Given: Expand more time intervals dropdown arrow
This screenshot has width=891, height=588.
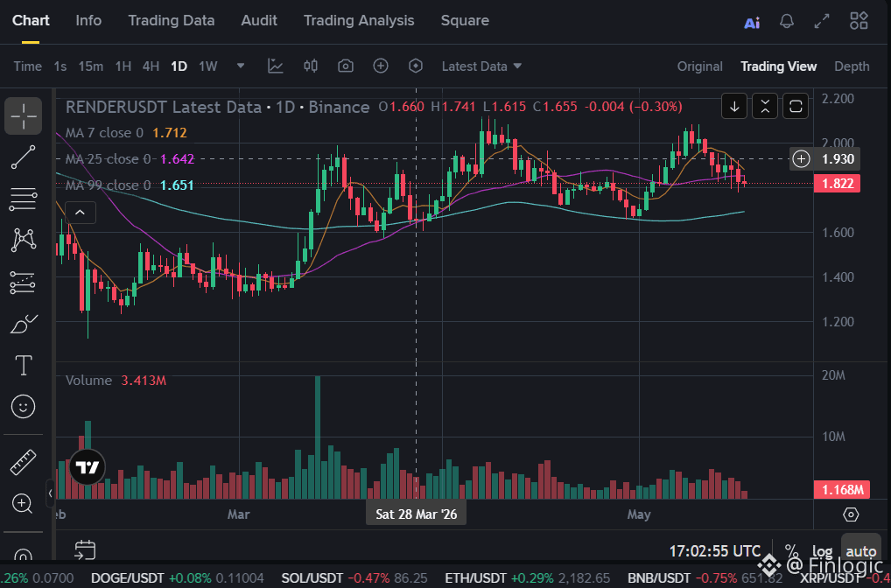Looking at the screenshot, I should coord(241,66).
